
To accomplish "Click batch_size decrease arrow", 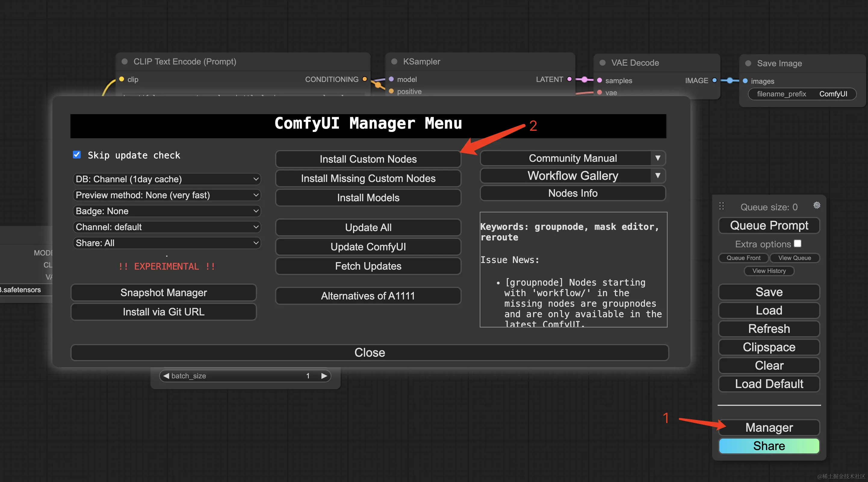I will pyautogui.click(x=166, y=376).
